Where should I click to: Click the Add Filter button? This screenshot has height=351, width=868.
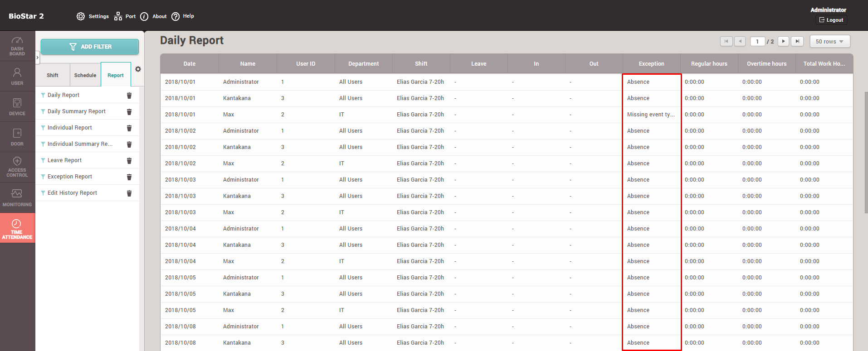90,47
